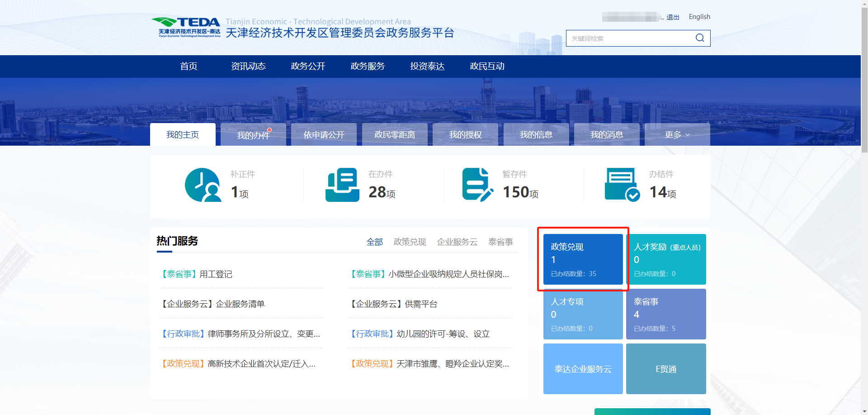Open the 政务服务 navigation item

368,66
